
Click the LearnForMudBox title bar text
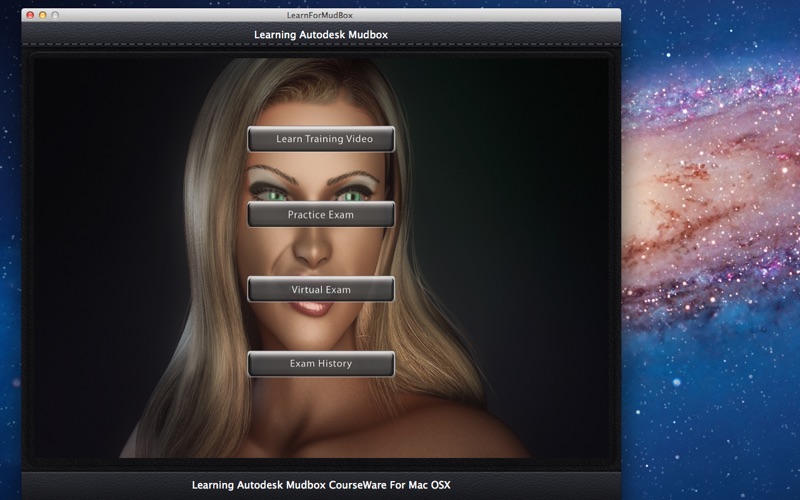(320, 15)
